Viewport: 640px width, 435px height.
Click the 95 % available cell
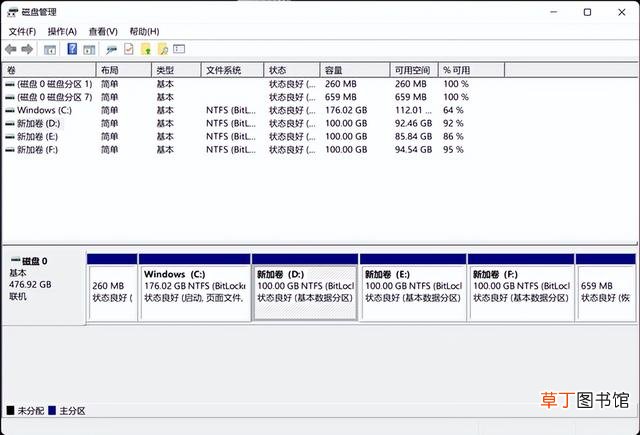coord(453,150)
